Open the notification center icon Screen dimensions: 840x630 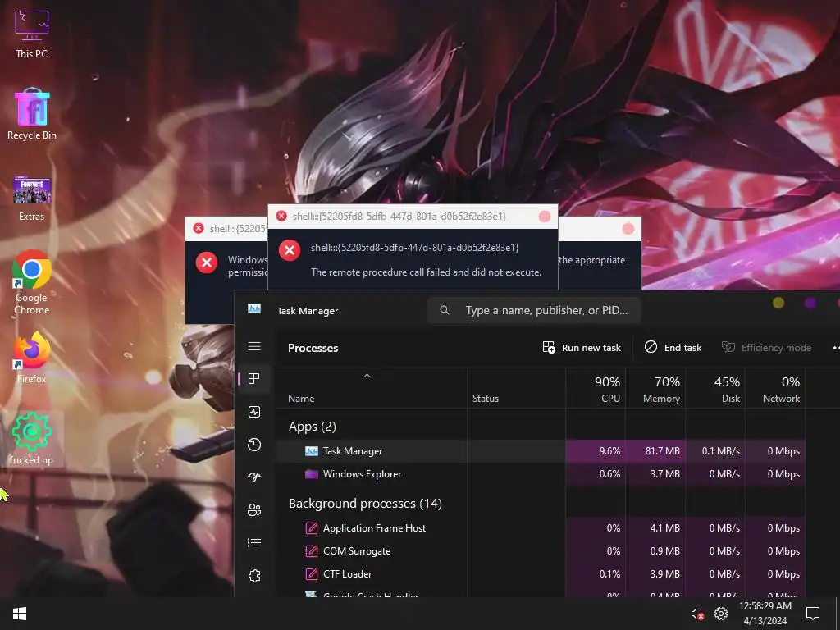[x=813, y=614]
